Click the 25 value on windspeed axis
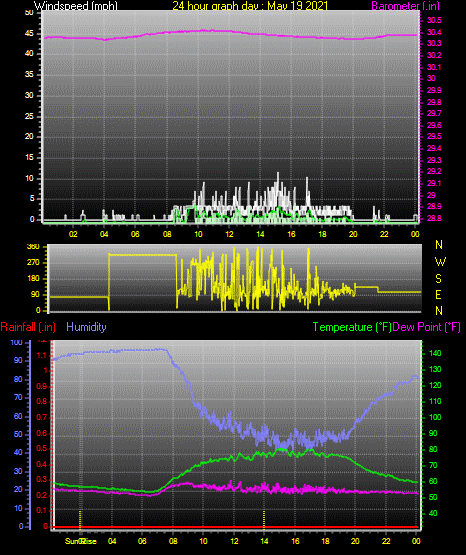466x555 pixels. pyautogui.click(x=29, y=116)
